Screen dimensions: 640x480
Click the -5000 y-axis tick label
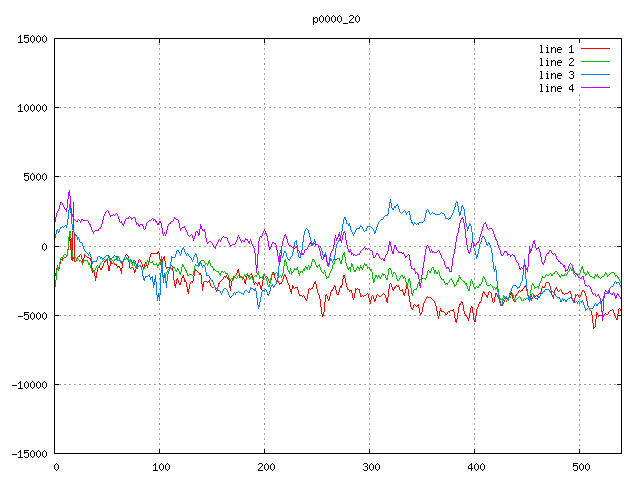(x=32, y=315)
